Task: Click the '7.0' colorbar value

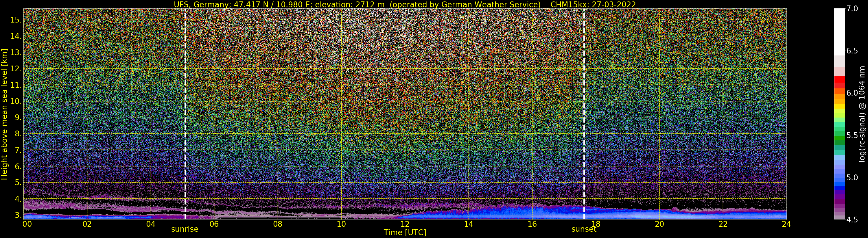Action: pos(852,9)
